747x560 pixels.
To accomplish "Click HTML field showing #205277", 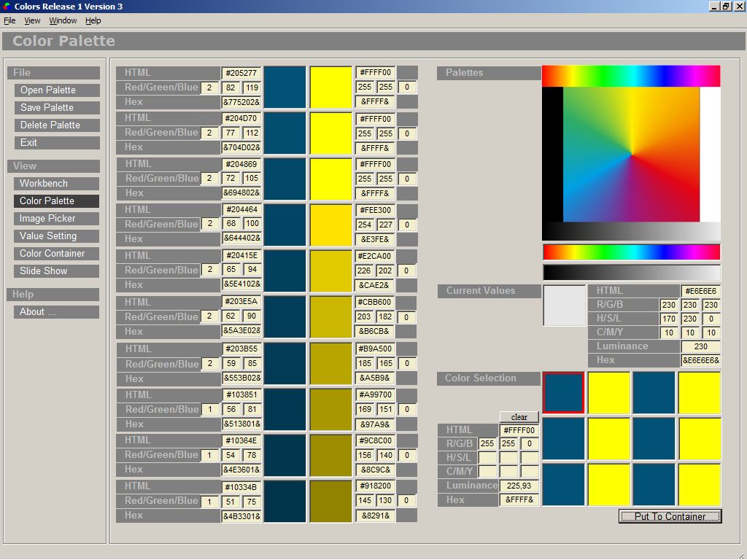I will tap(241, 73).
